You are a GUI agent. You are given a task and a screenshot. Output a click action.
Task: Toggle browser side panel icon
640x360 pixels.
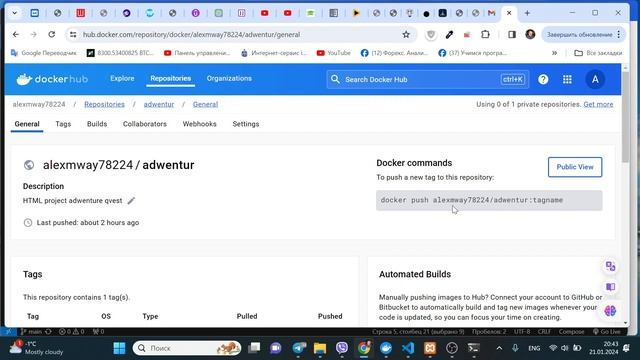(512, 35)
